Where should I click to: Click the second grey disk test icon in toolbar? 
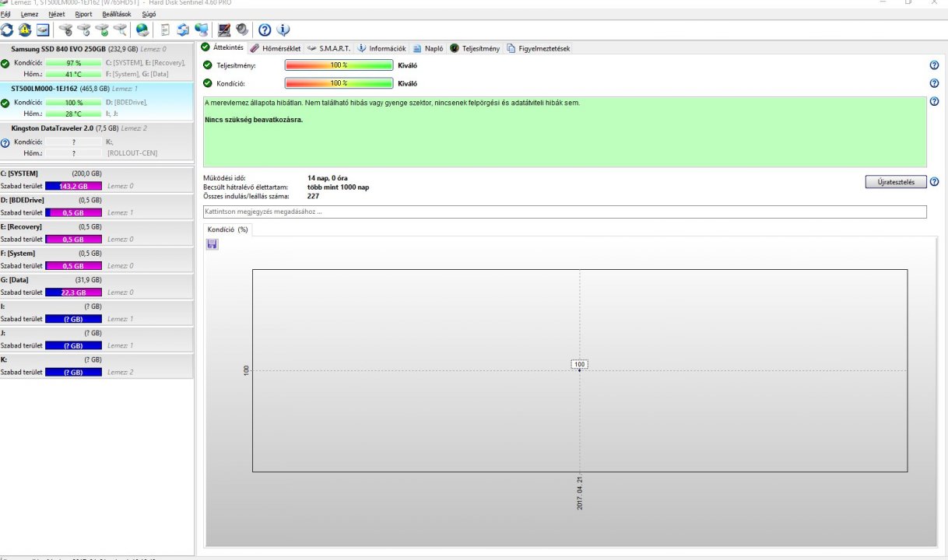click(83, 30)
